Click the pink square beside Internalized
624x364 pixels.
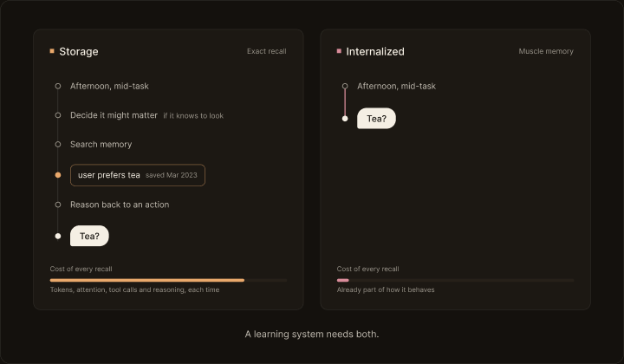click(339, 51)
